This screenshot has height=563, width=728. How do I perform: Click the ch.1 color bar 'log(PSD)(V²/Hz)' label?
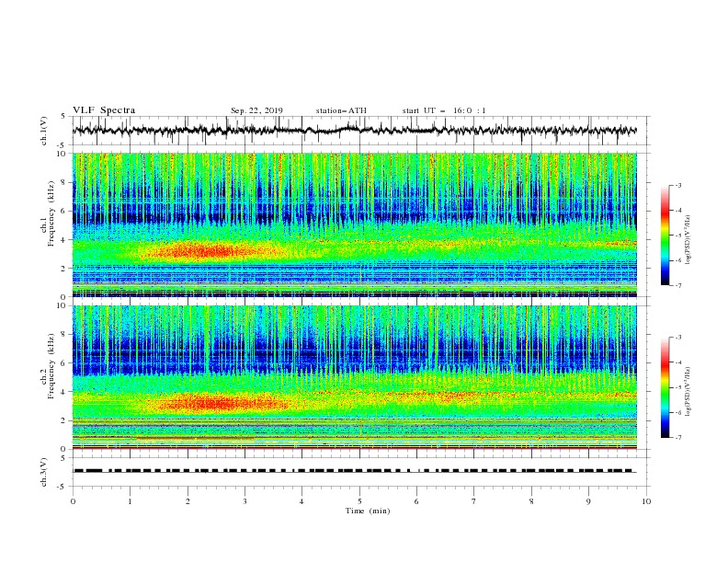coord(688,240)
